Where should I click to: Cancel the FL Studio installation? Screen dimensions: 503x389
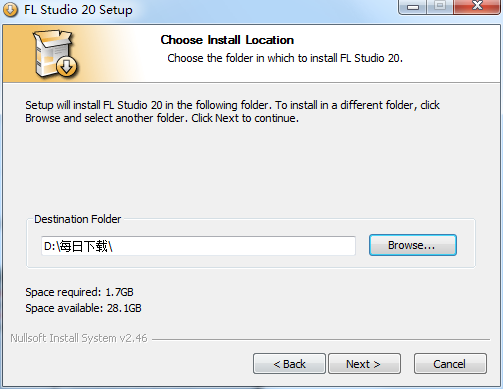tap(450, 364)
